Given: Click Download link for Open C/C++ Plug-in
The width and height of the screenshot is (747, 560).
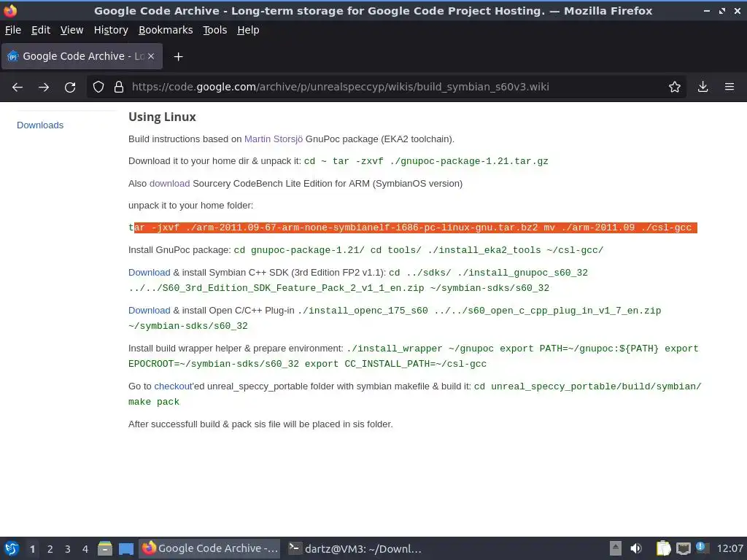Looking at the screenshot, I should 149,311.
